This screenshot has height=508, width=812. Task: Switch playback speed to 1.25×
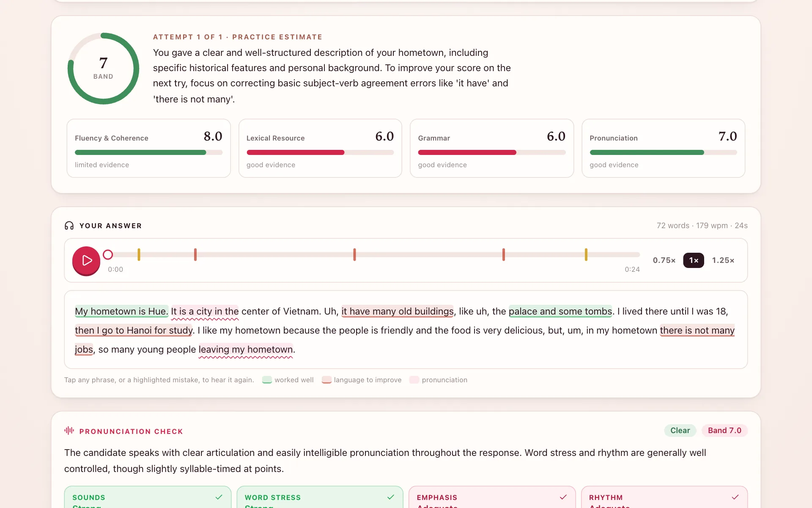click(x=723, y=260)
